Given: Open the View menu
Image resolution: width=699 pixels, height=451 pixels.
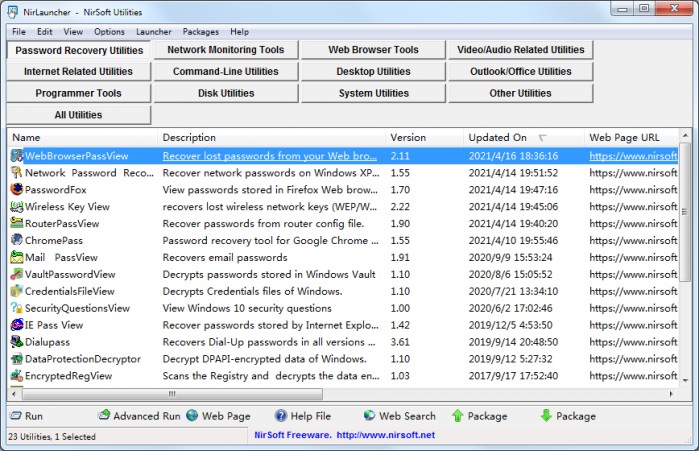Looking at the screenshot, I should click(73, 32).
